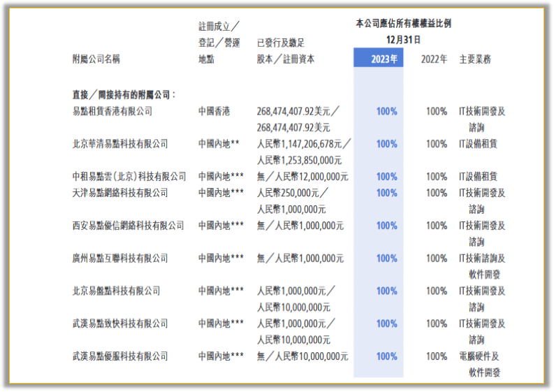Click 2022 '100%' for 北京易盤點科技有限公司

(x=437, y=291)
